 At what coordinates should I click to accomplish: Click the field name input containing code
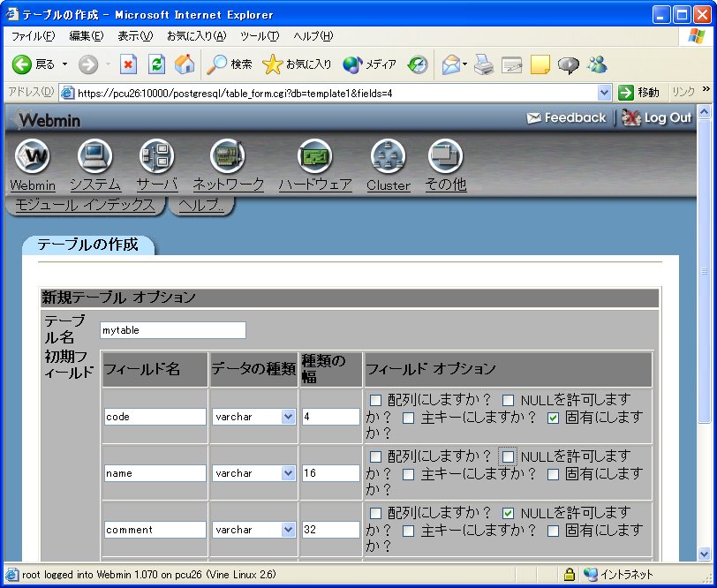pyautogui.click(x=155, y=417)
